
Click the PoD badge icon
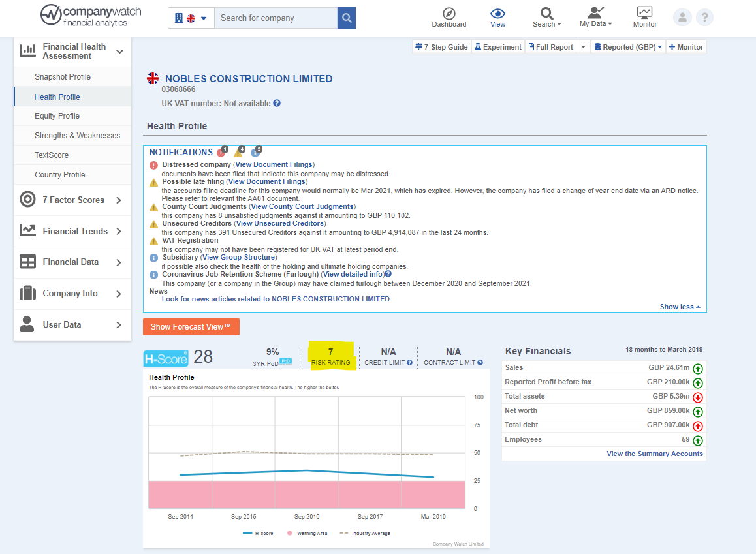pos(286,362)
